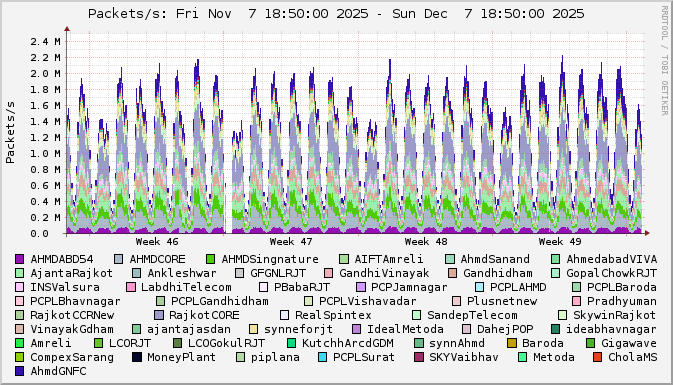
Task: Click the GandhiVinayak legend label
Action: (x=384, y=273)
